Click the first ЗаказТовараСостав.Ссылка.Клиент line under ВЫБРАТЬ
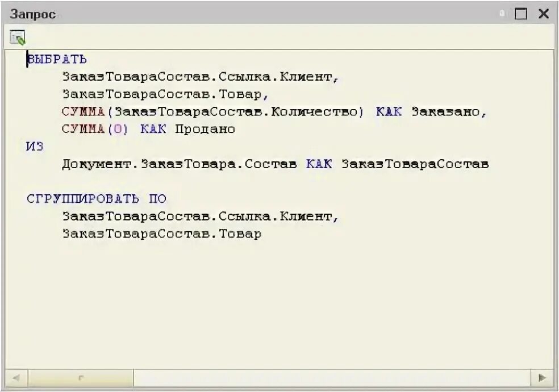 tap(201, 77)
